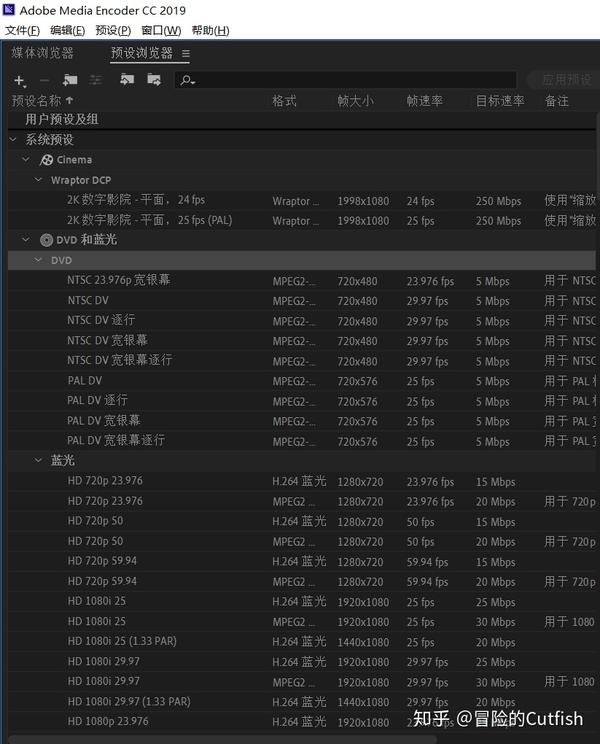Collapse the 蓝光 subfolder
Screen dimensions: 600x744
click(38, 460)
